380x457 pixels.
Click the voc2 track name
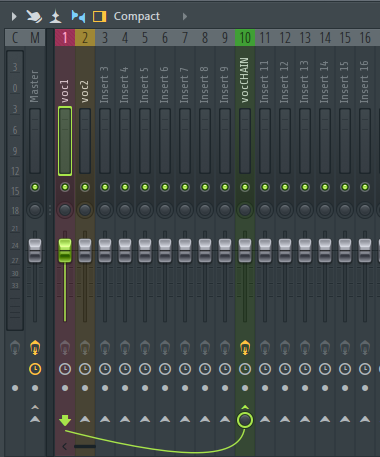pyautogui.click(x=85, y=91)
